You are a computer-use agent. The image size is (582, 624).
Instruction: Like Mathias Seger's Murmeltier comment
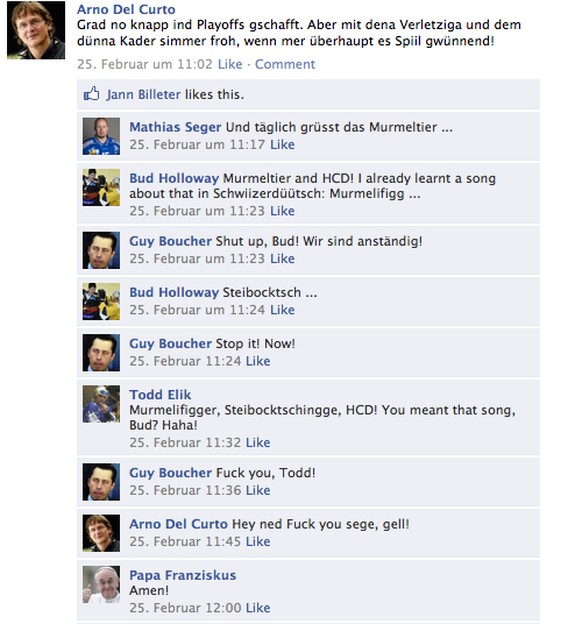point(282,144)
